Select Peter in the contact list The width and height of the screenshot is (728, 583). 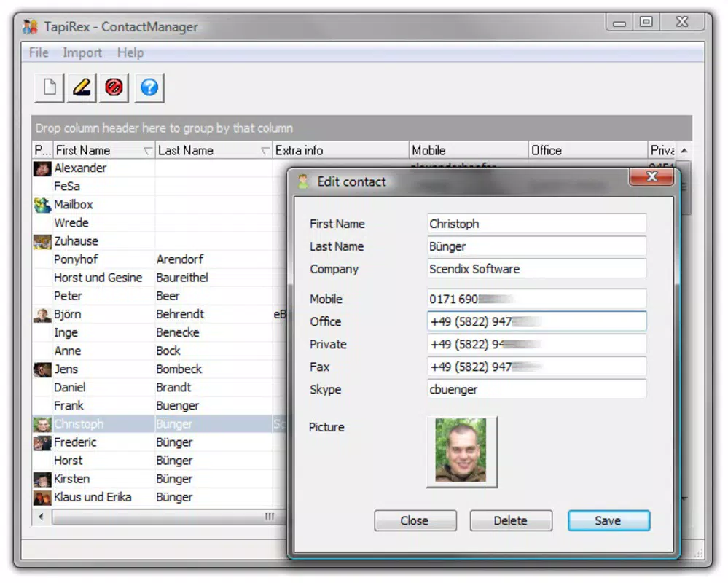pos(68,296)
